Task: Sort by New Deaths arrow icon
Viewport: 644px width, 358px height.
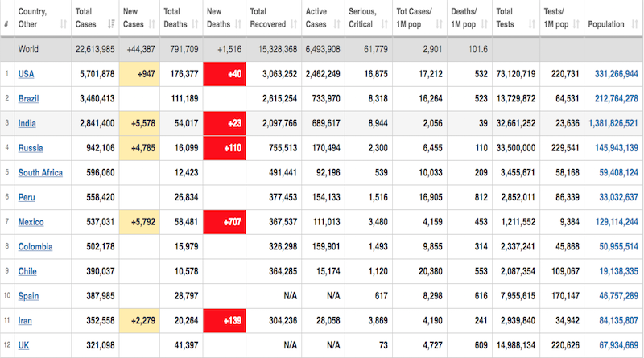Action: coord(238,24)
